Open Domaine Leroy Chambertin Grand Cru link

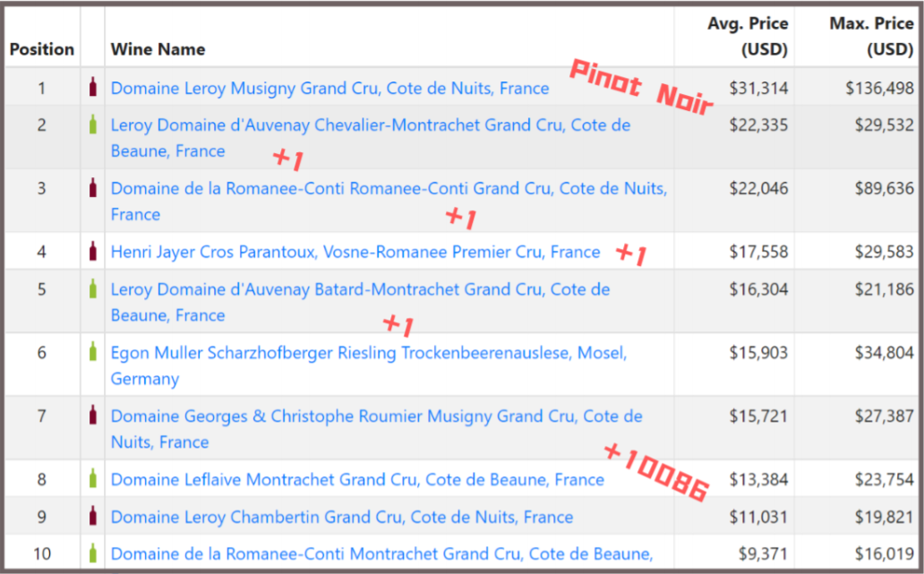click(x=341, y=518)
